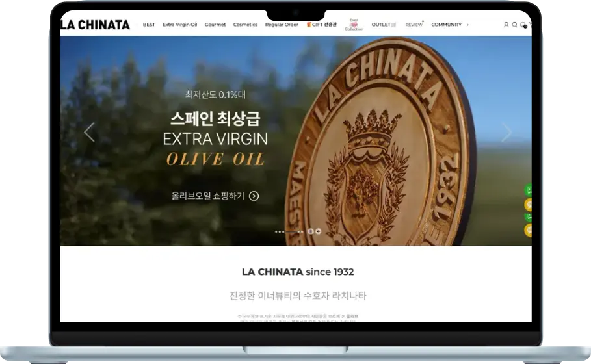
Task: Click the LA CHINATA header logo
Action: (x=95, y=25)
